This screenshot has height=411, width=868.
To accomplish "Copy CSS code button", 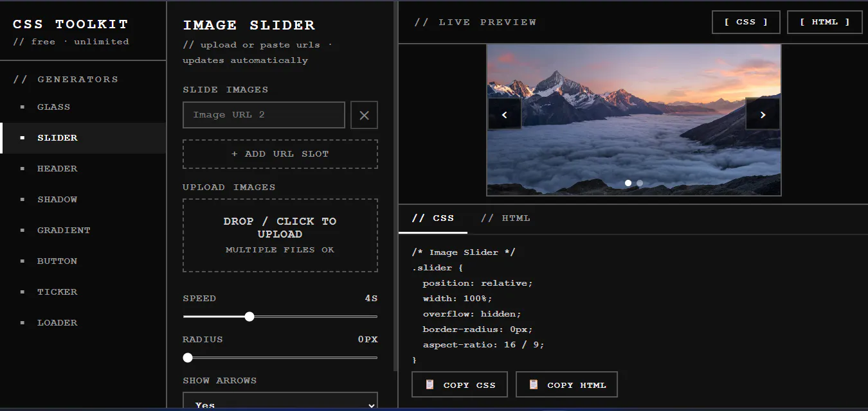I will click(x=460, y=385).
